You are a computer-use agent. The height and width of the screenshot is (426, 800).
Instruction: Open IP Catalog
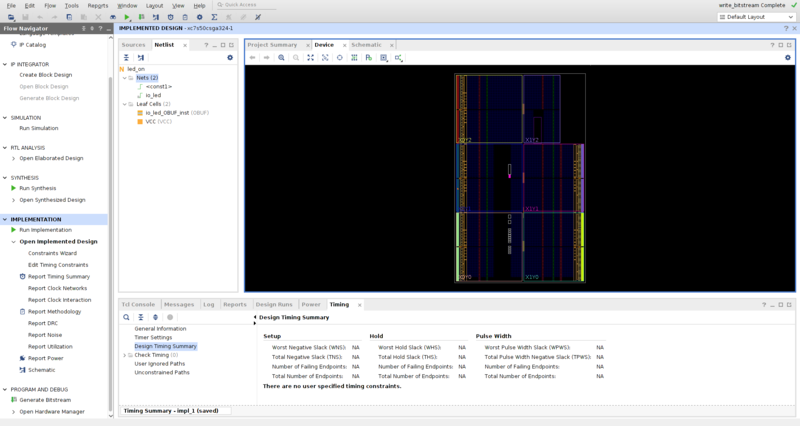[x=32, y=45]
